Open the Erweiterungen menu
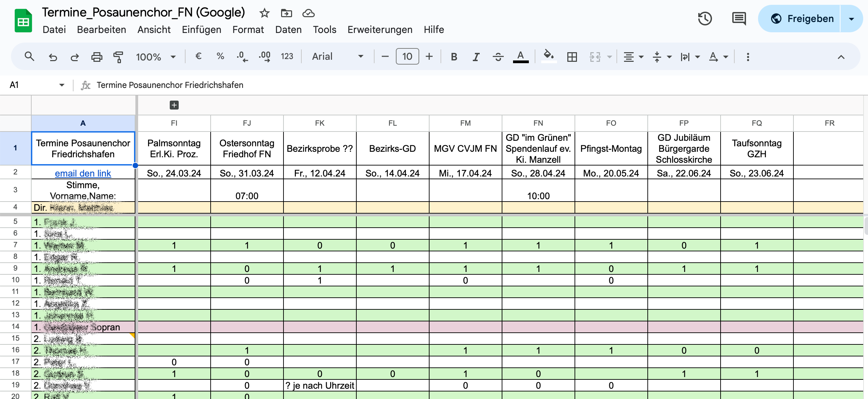 coord(380,30)
